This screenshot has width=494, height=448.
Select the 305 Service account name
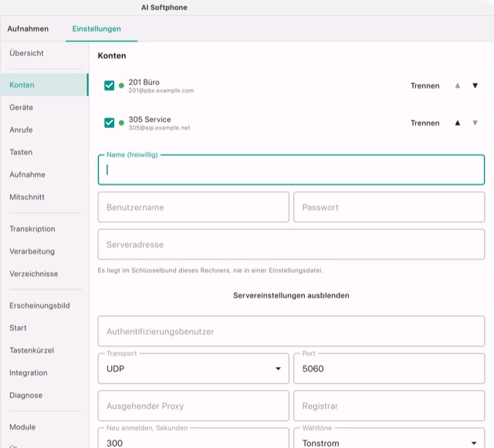tap(150, 120)
